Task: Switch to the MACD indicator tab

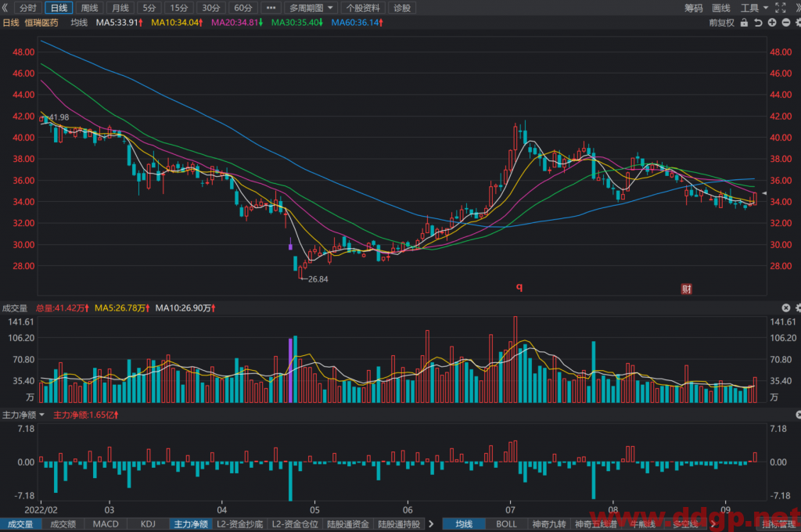Action: (x=106, y=524)
